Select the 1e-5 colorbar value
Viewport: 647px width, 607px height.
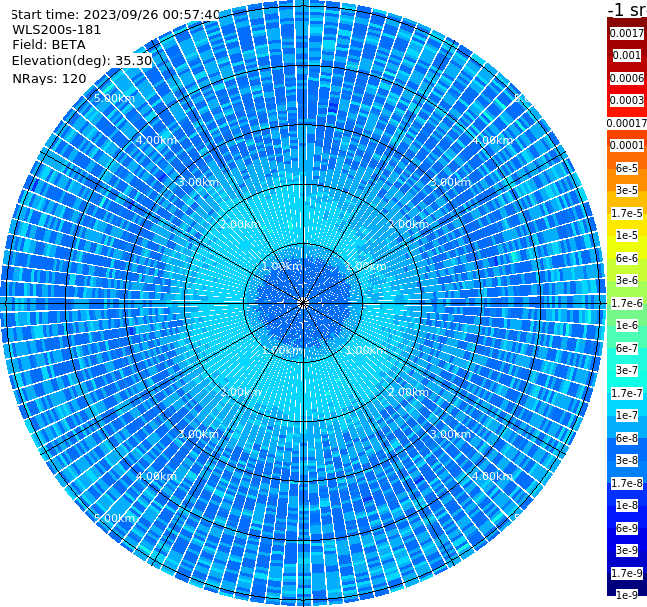[627, 235]
